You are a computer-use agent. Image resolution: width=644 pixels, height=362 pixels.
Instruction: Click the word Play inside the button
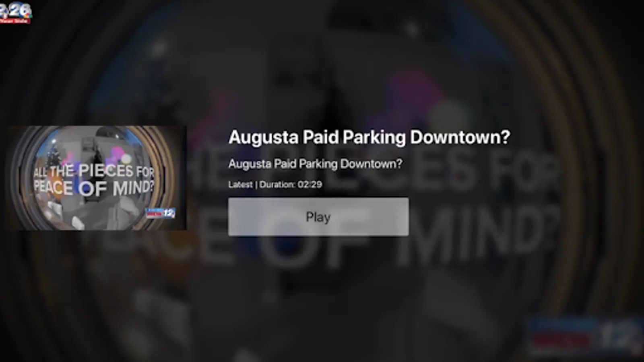point(318,217)
